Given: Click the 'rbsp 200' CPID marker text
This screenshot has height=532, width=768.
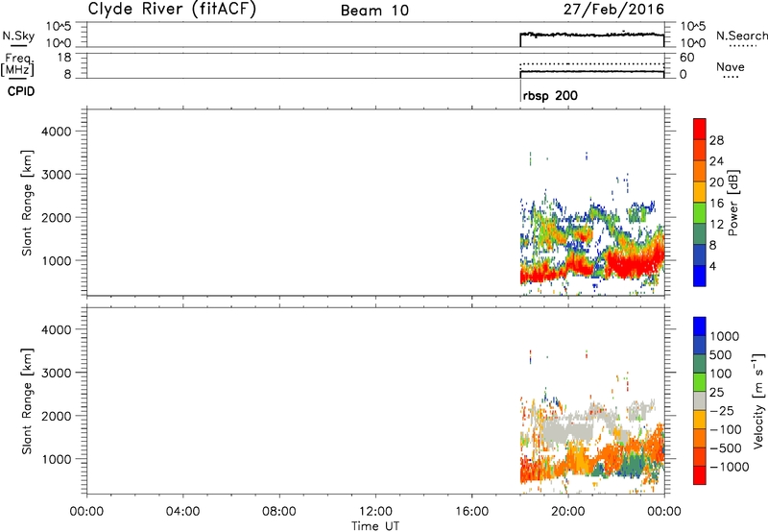Looking at the screenshot, I should (550, 95).
